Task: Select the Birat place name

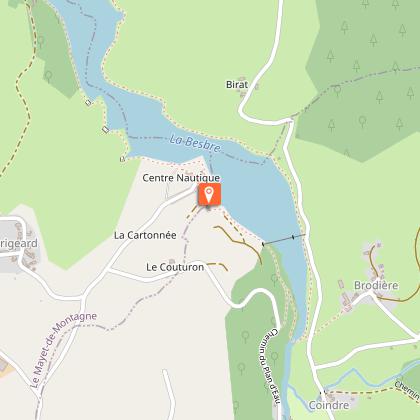Action: coord(237,85)
